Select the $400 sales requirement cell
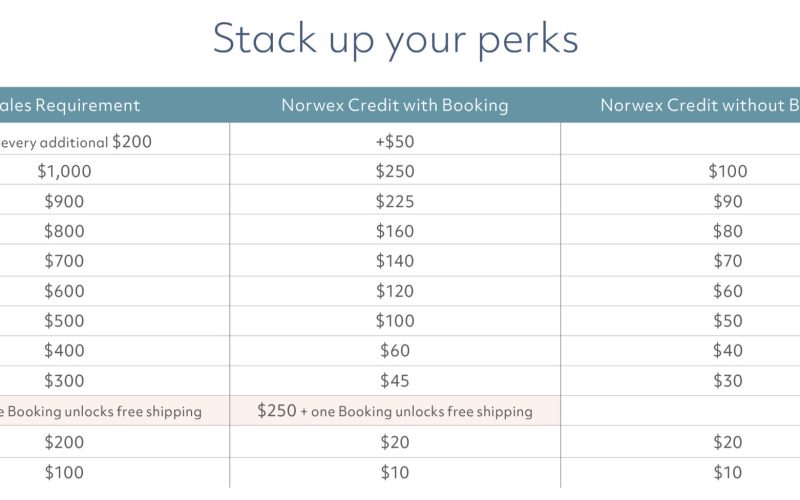The image size is (800, 500). click(x=64, y=351)
